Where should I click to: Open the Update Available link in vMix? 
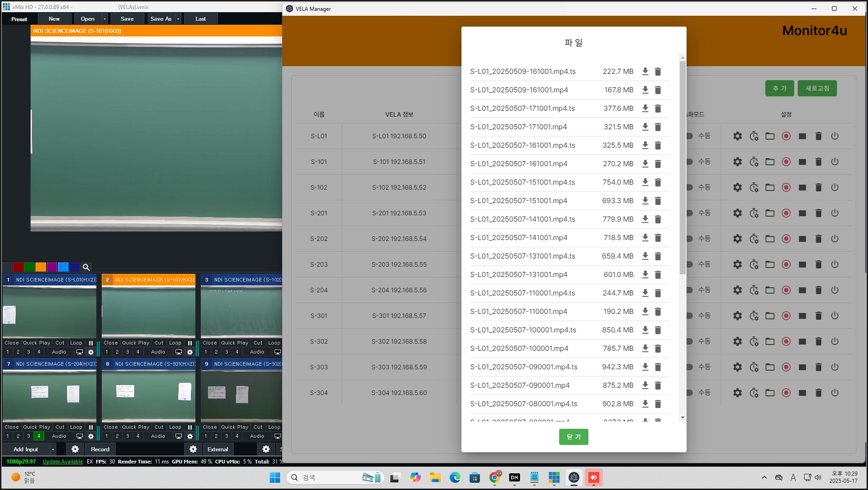coord(63,462)
